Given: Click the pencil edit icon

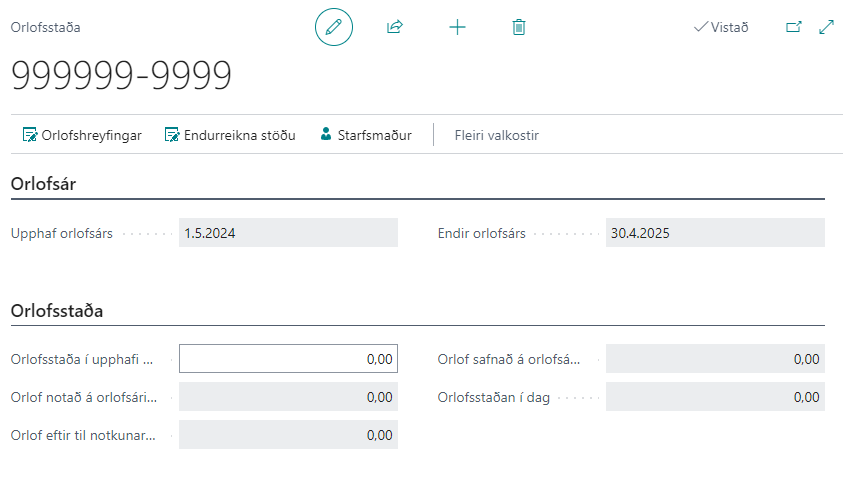Looking at the screenshot, I should tap(334, 27).
